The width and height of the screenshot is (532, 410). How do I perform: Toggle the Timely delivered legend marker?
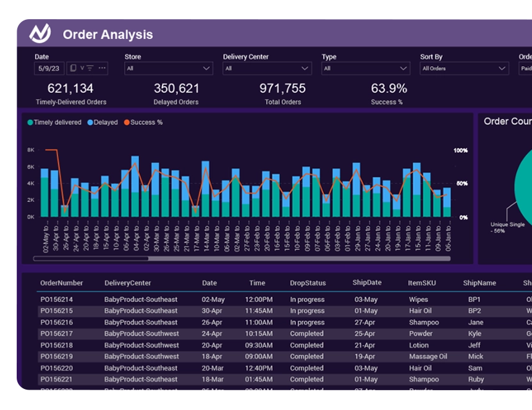30,122
